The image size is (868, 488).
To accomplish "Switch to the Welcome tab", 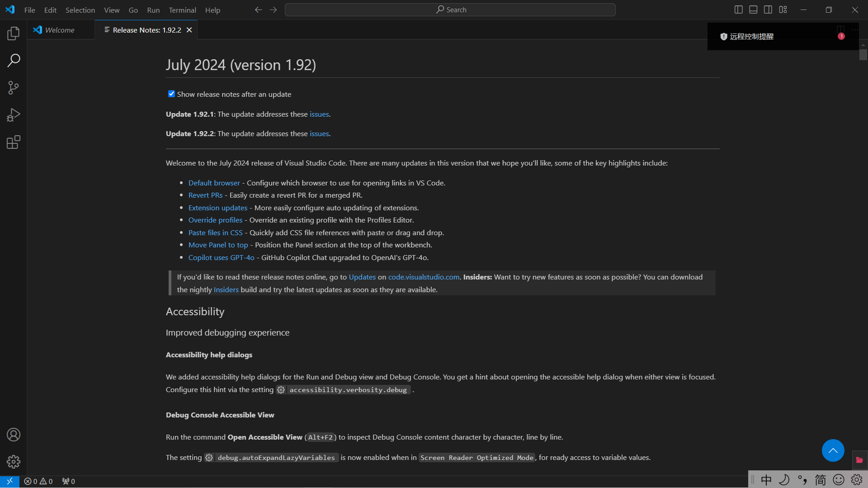I will pos(61,30).
